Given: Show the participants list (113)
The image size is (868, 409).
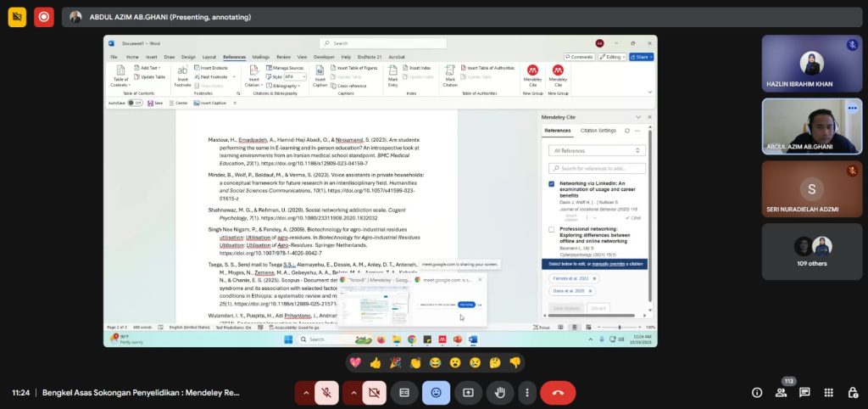Looking at the screenshot, I should point(781,393).
